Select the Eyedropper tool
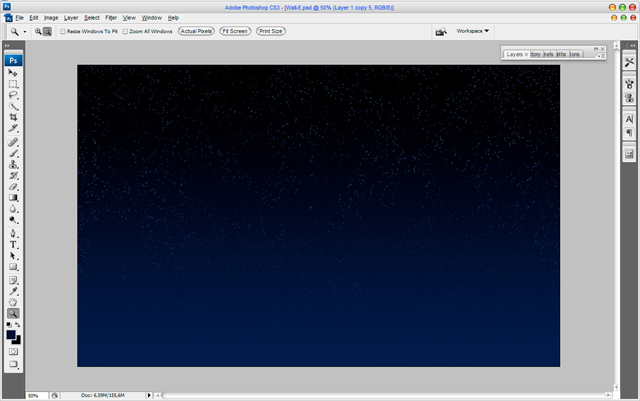This screenshot has width=640, height=401. coord(13,291)
